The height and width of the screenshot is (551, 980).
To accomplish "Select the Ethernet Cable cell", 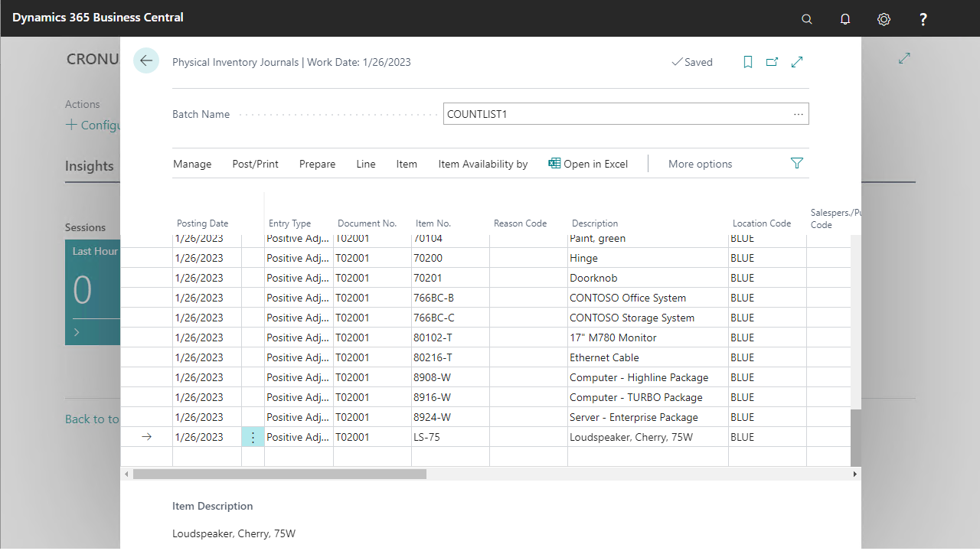I will tap(648, 357).
